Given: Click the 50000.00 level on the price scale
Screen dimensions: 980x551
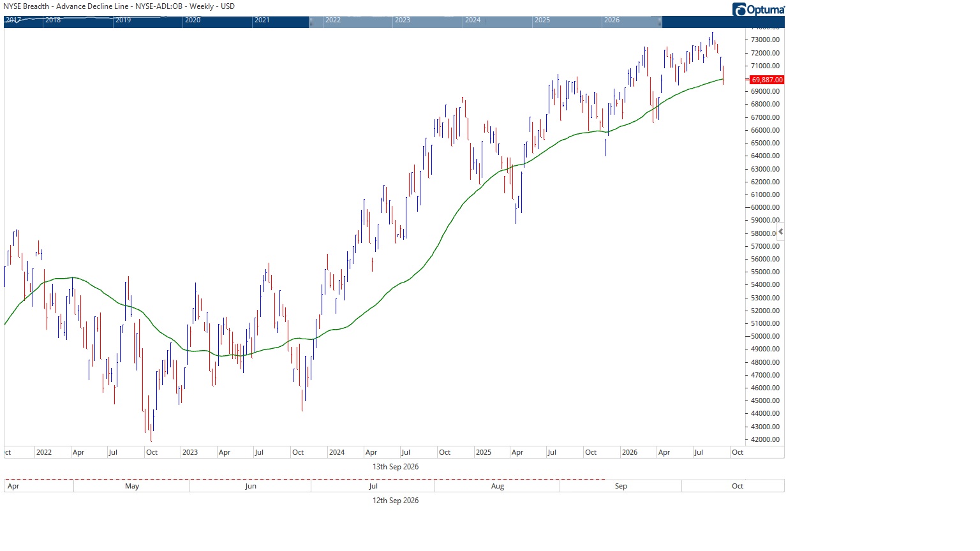Looking at the screenshot, I should 765,336.
